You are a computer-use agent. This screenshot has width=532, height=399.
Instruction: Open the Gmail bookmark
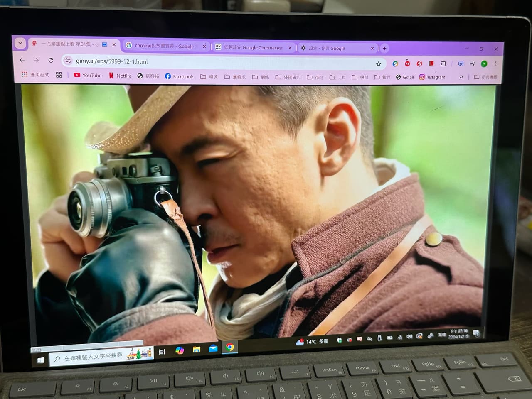405,77
